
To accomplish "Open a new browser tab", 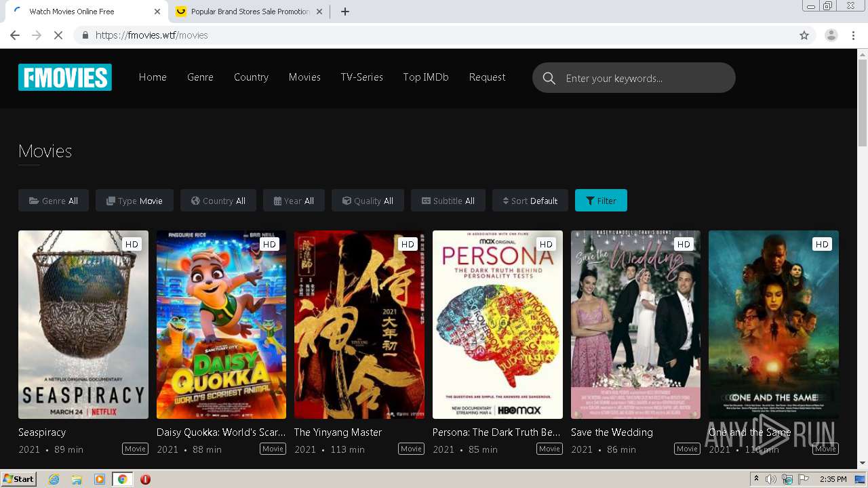I will click(345, 12).
